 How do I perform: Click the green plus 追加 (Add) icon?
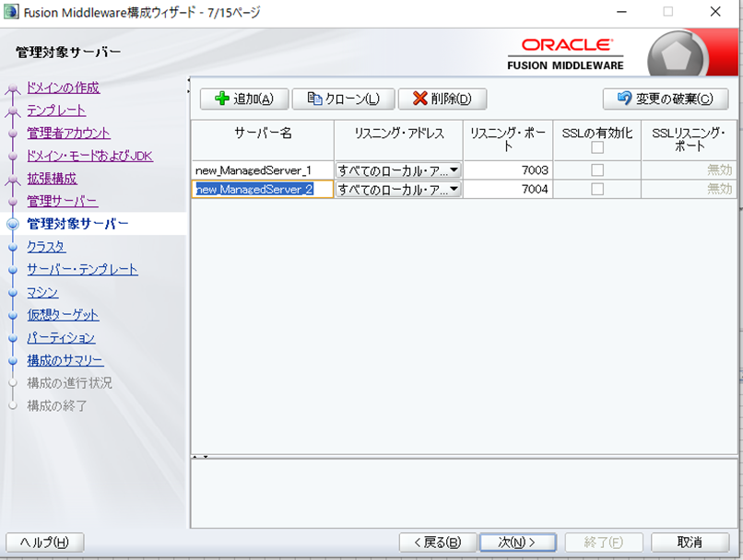(x=221, y=99)
